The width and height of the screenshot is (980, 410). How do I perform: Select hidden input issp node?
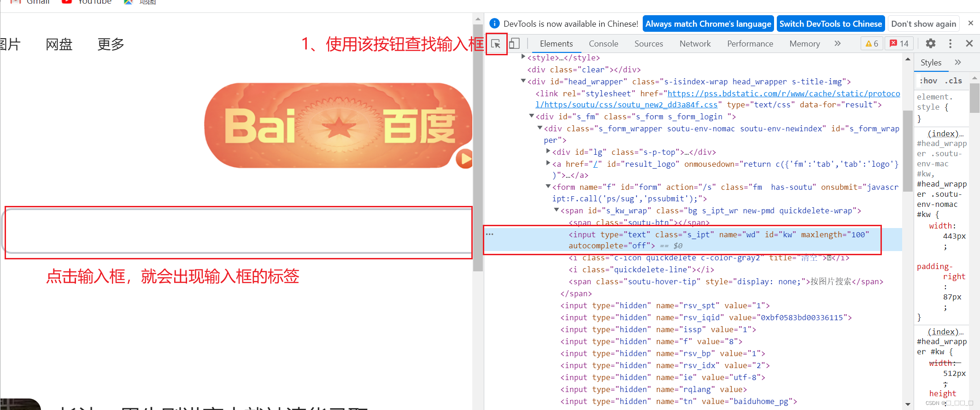point(658,329)
